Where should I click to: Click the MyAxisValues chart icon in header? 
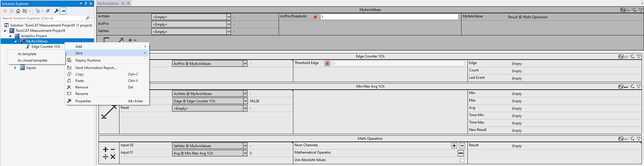623,10
